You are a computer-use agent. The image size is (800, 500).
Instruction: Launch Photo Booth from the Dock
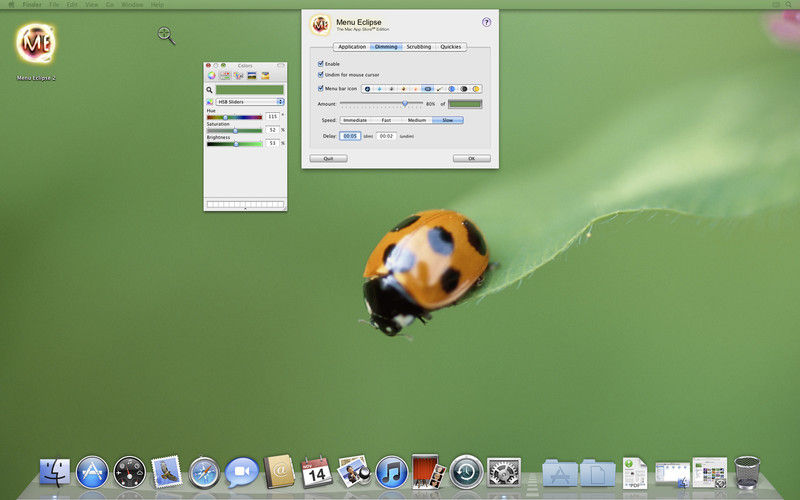click(429, 471)
